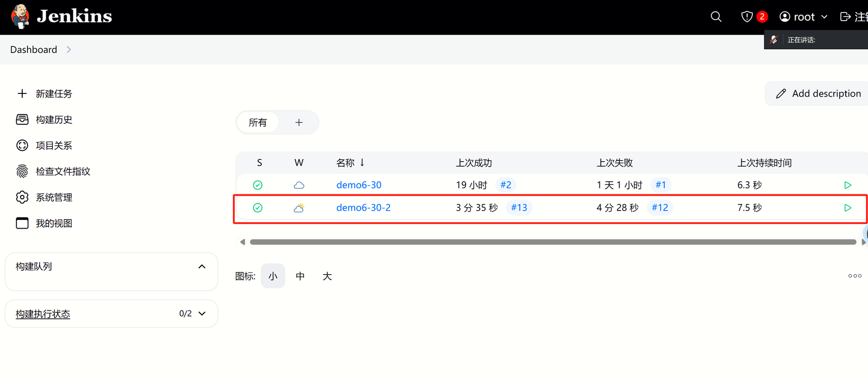Click the 0/2 executor count
The image size is (868, 380).
(x=186, y=314)
